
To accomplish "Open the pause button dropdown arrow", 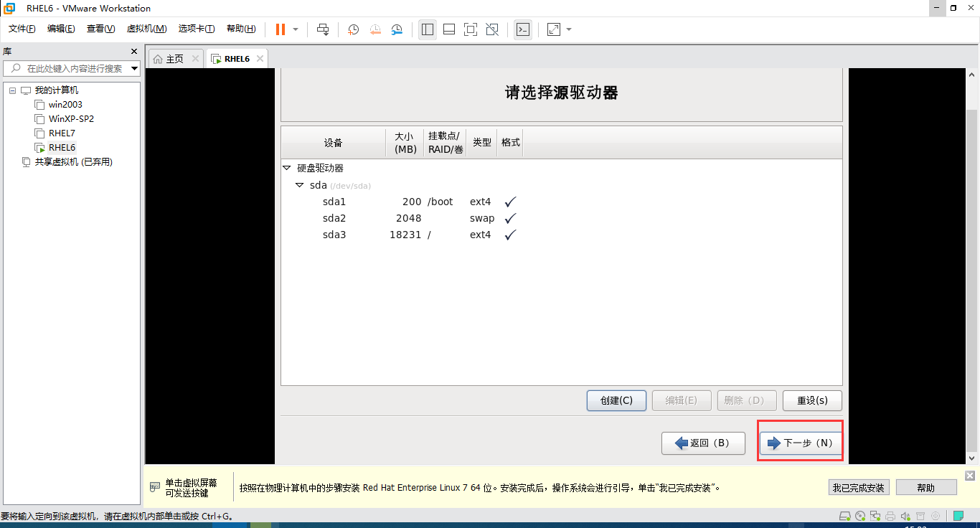I will pos(296,29).
